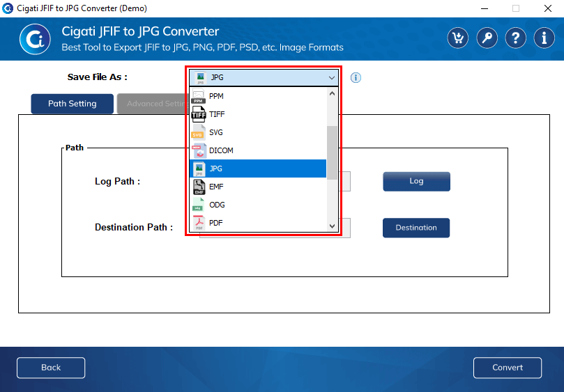Click the question mark help icon
This screenshot has height=392, width=564.
click(x=515, y=38)
